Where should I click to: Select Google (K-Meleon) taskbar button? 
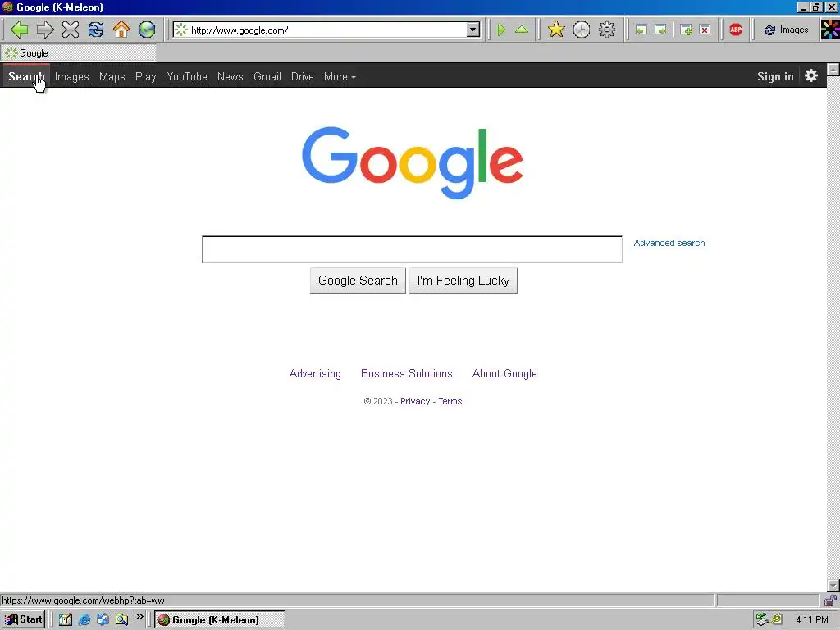click(220, 620)
